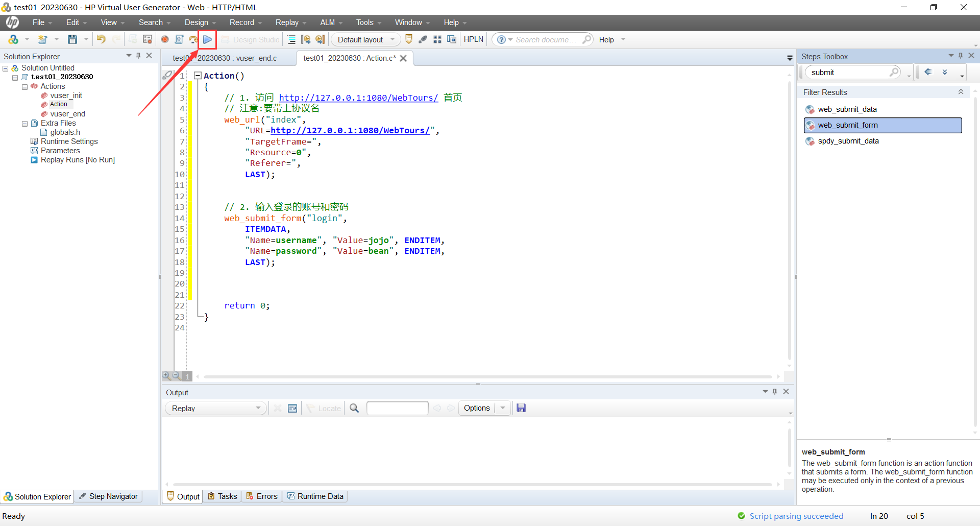Switch to the Step Navigator tab

108,496
